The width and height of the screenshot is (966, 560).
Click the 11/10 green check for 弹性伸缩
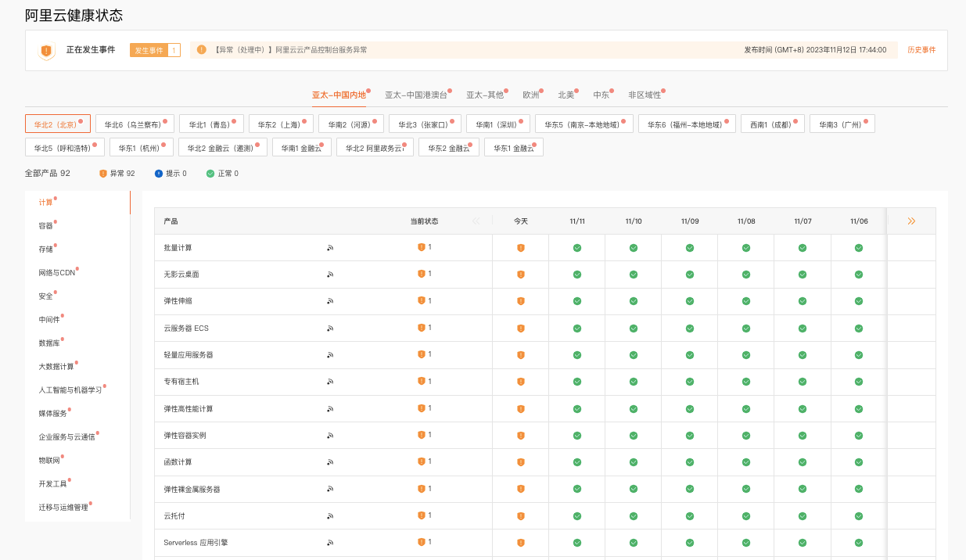634,301
